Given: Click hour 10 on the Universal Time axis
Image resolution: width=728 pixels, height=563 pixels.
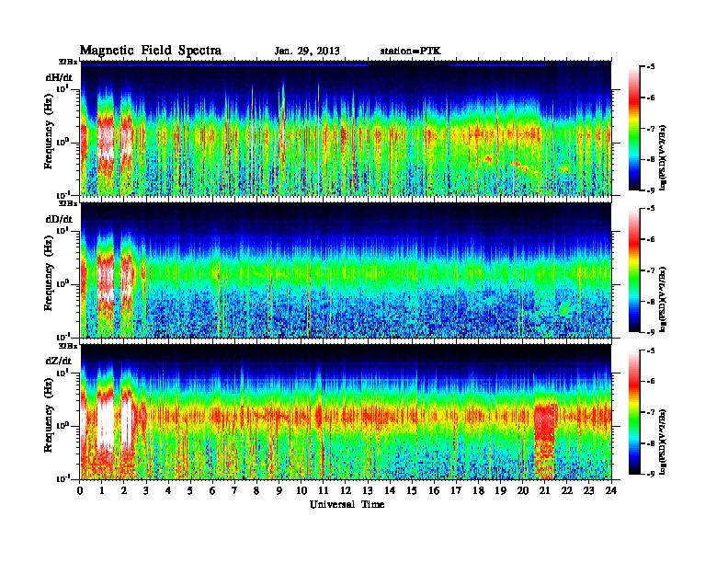Looking at the screenshot, I should coord(301,490).
